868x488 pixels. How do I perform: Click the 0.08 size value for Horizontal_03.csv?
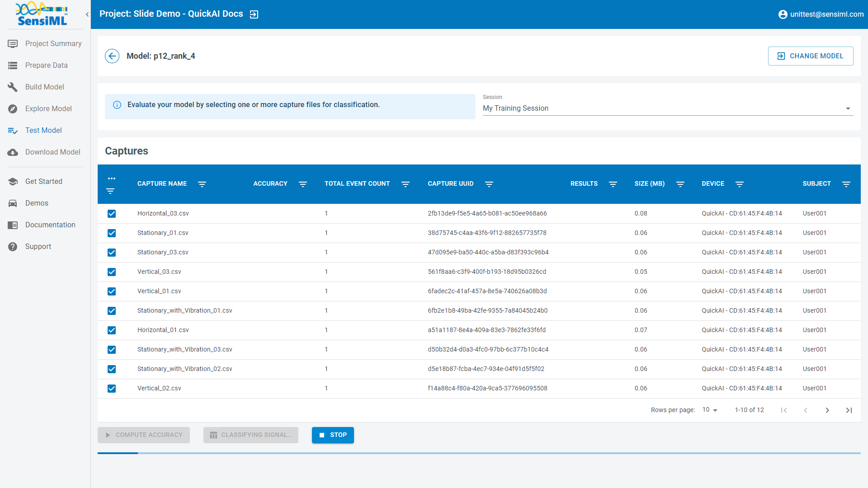[641, 214]
